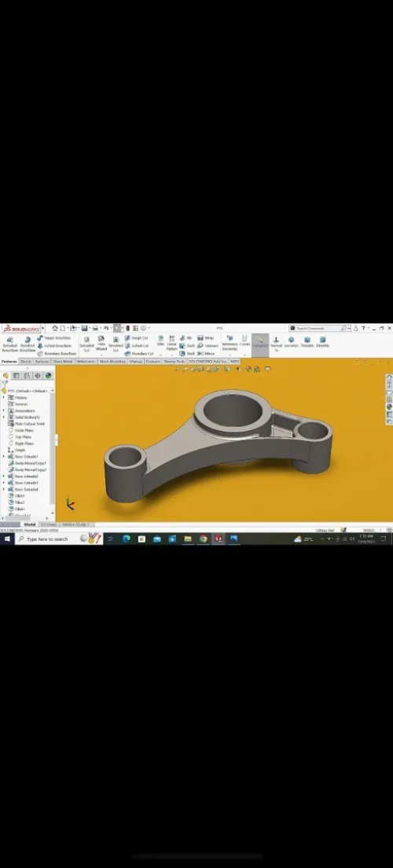
Task: Switch to the 3D Views tab
Action: [x=48, y=524]
